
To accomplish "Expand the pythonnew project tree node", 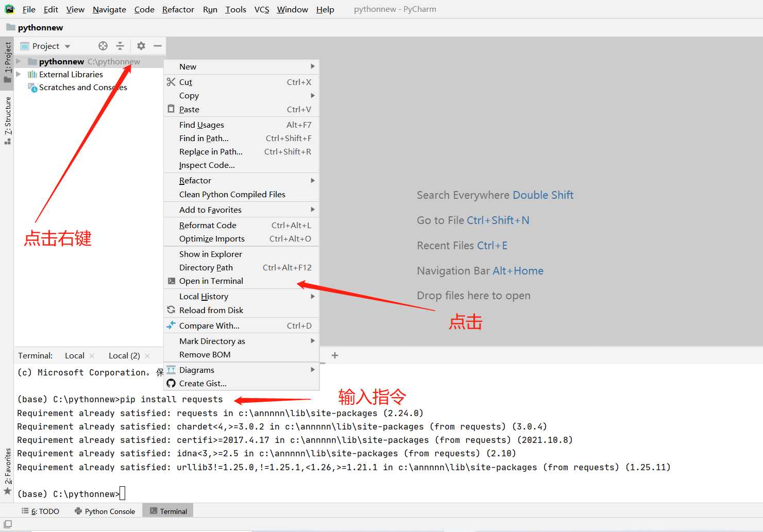I will click(19, 61).
